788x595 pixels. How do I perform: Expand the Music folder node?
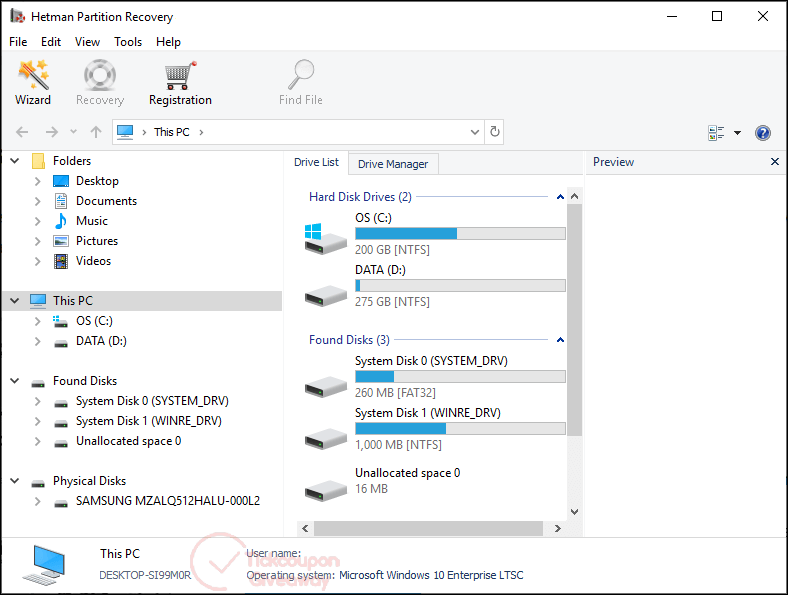coord(37,221)
